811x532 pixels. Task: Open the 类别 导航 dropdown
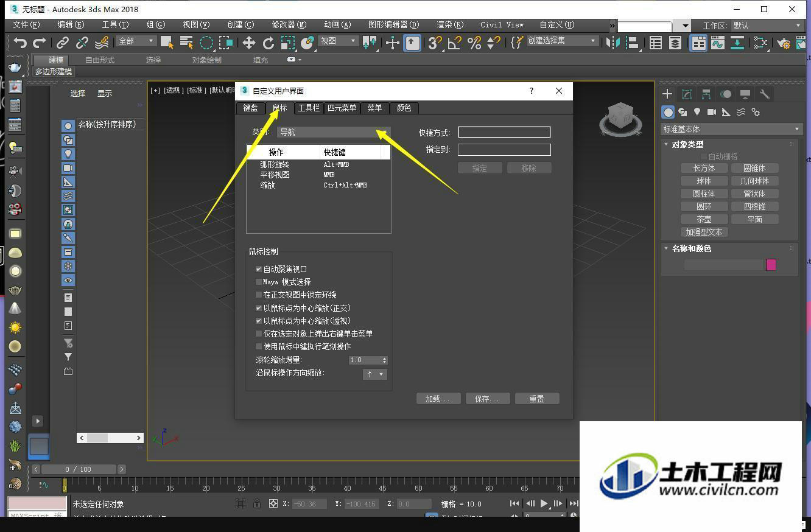[333, 132]
